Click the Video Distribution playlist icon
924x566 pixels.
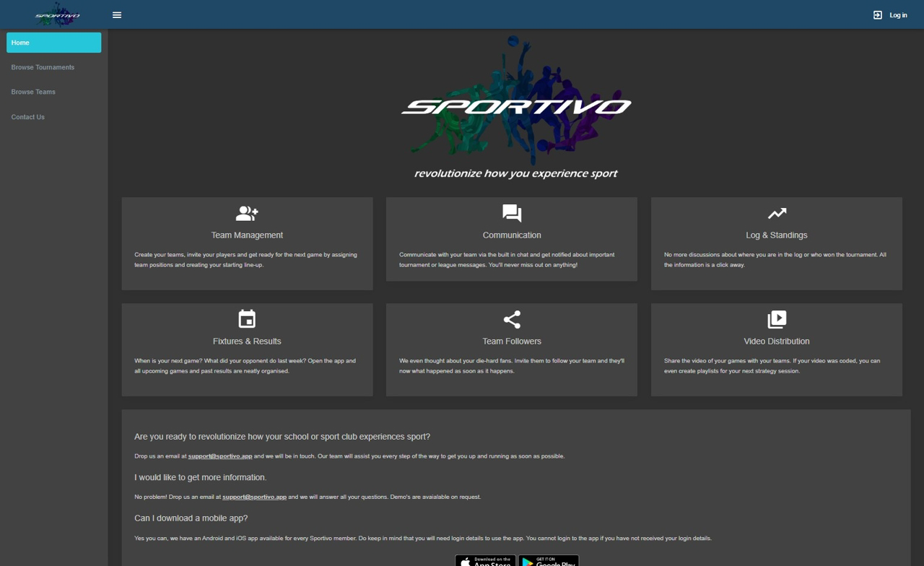click(777, 319)
